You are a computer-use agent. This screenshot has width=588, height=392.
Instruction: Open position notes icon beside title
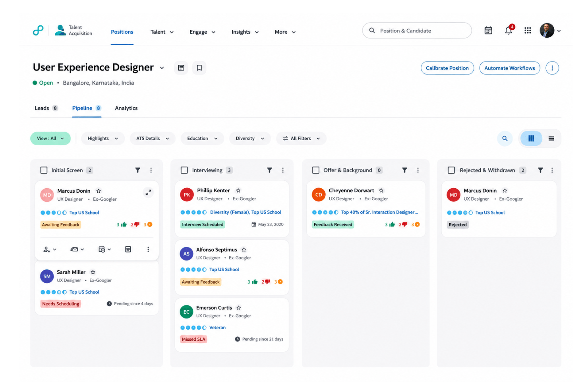click(181, 68)
